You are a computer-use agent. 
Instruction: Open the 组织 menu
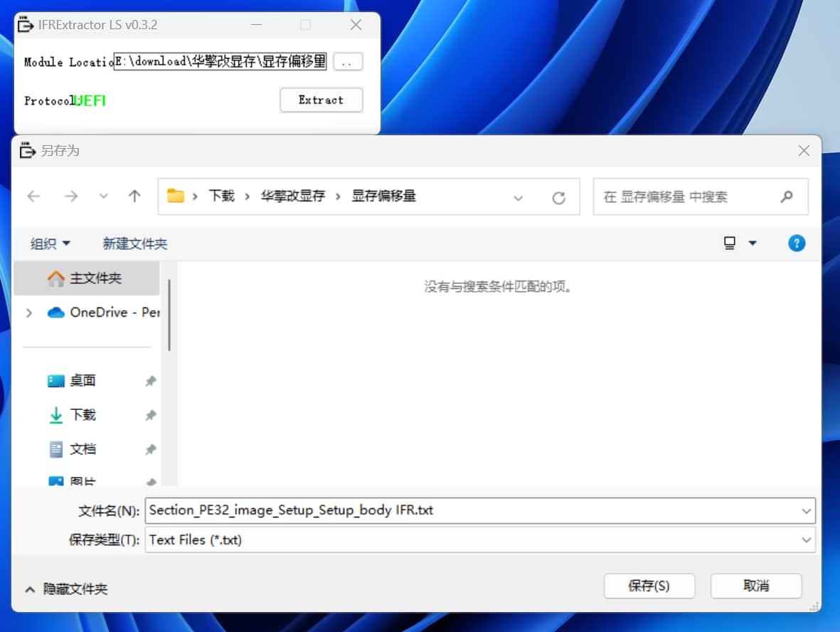[x=50, y=243]
